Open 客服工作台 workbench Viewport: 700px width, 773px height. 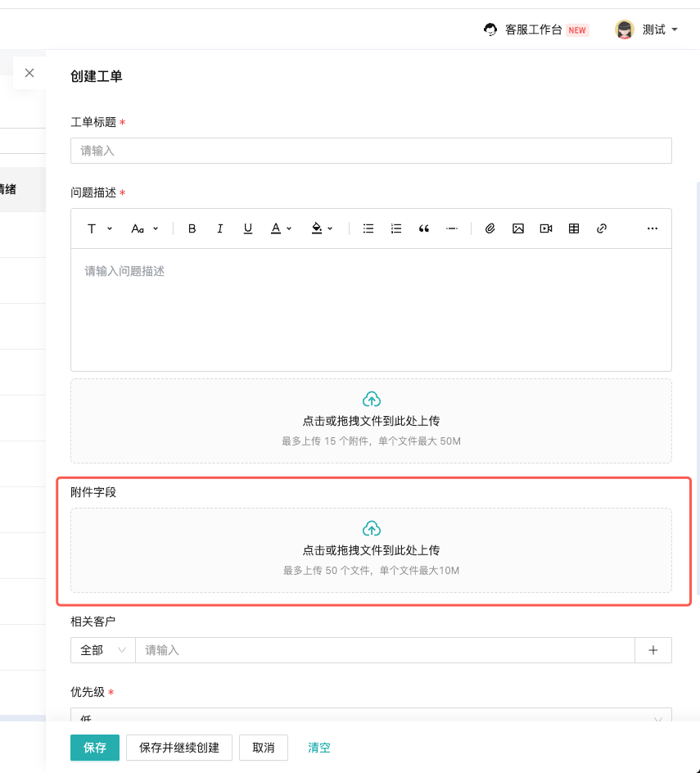[x=533, y=30]
